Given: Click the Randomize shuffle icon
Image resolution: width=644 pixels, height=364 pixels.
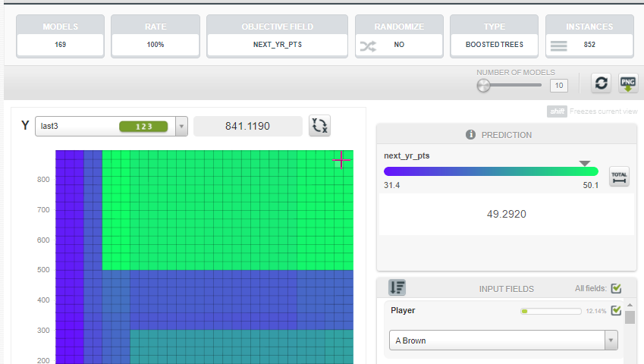Looking at the screenshot, I should [368, 46].
